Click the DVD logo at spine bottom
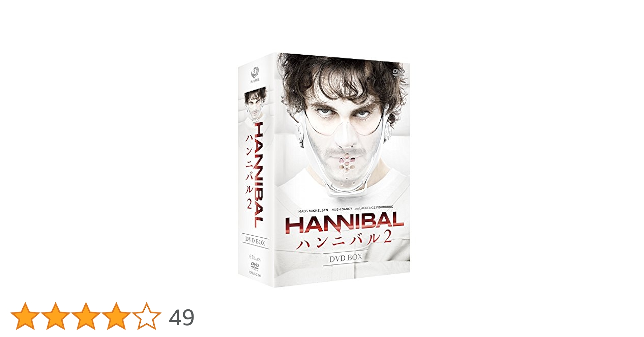Viewport: 644px width, 337px height. [255, 267]
